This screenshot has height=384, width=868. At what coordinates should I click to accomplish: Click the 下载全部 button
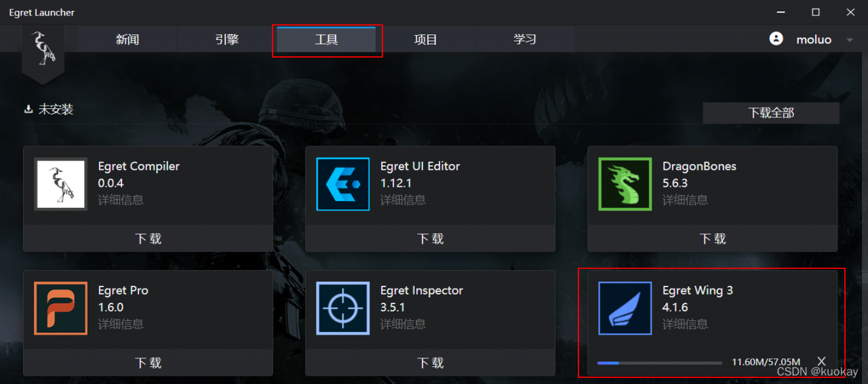tap(771, 113)
